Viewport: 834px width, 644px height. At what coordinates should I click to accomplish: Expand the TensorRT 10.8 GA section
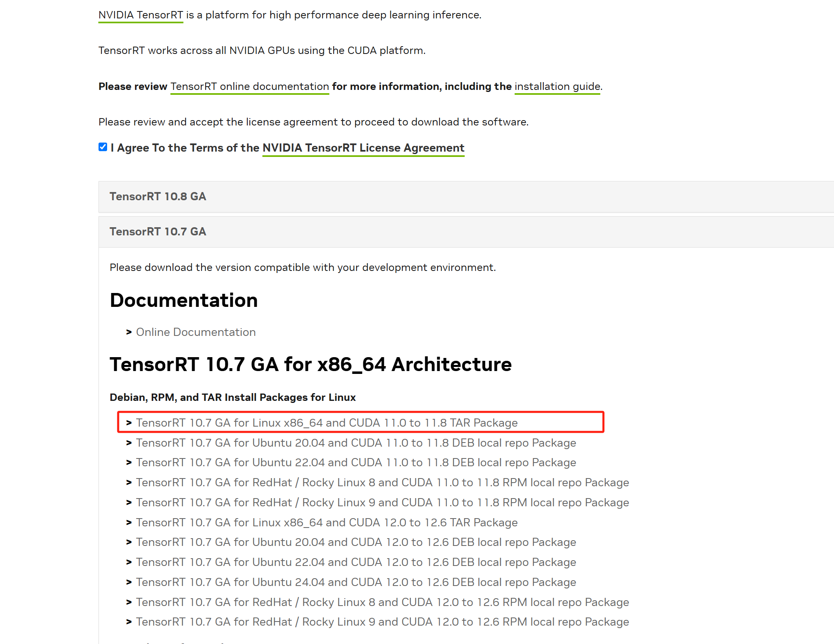tap(158, 197)
